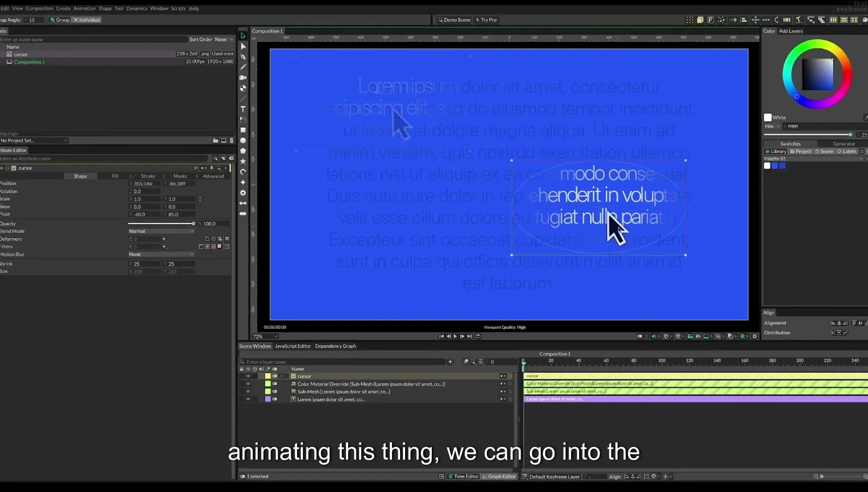The height and width of the screenshot is (492, 868).
Task: Switch to the Stroke attribute tab
Action: pos(148,176)
